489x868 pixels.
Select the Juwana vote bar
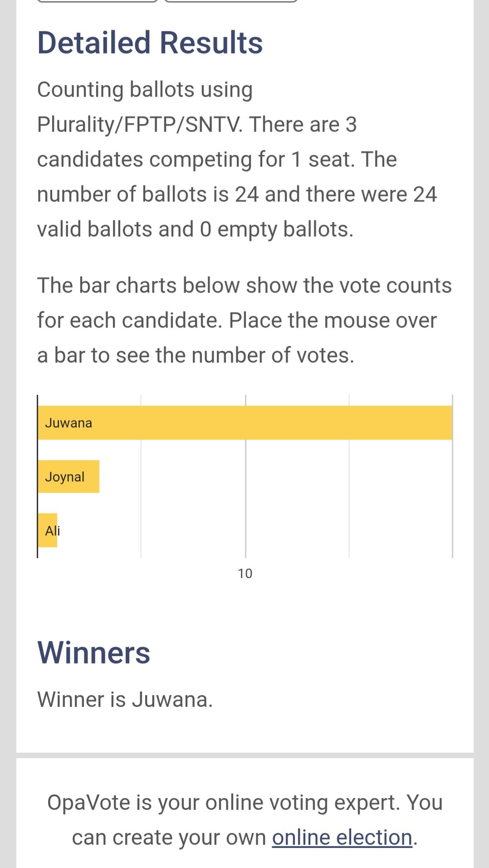click(x=245, y=423)
